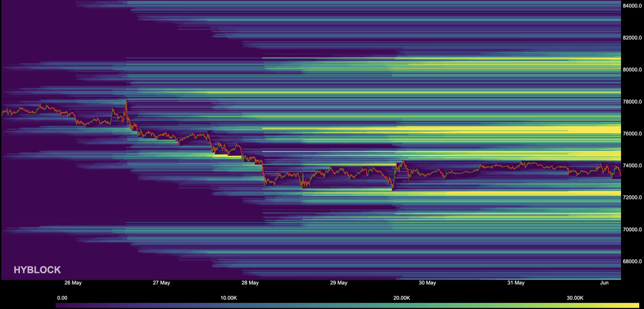Image resolution: width=644 pixels, height=309 pixels.
Task: Click the 82000.0 price axis label
Action: (x=633, y=38)
